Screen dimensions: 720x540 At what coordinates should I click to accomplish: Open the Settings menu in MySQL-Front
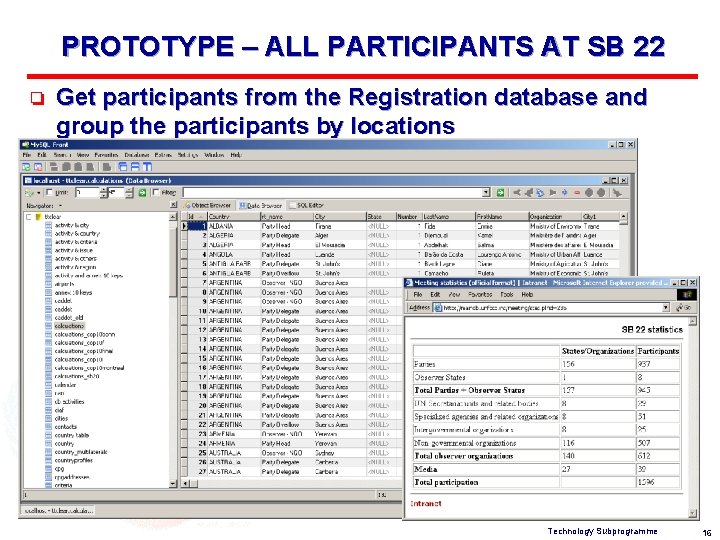point(188,155)
